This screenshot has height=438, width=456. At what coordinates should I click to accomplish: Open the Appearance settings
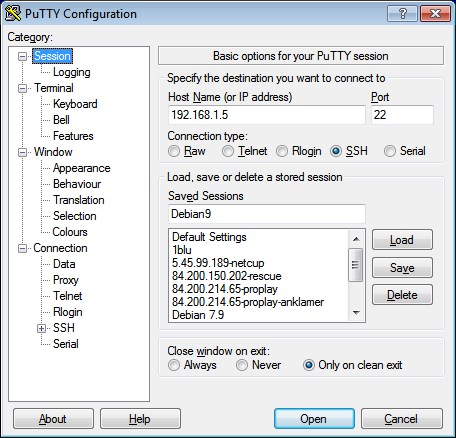coord(82,168)
